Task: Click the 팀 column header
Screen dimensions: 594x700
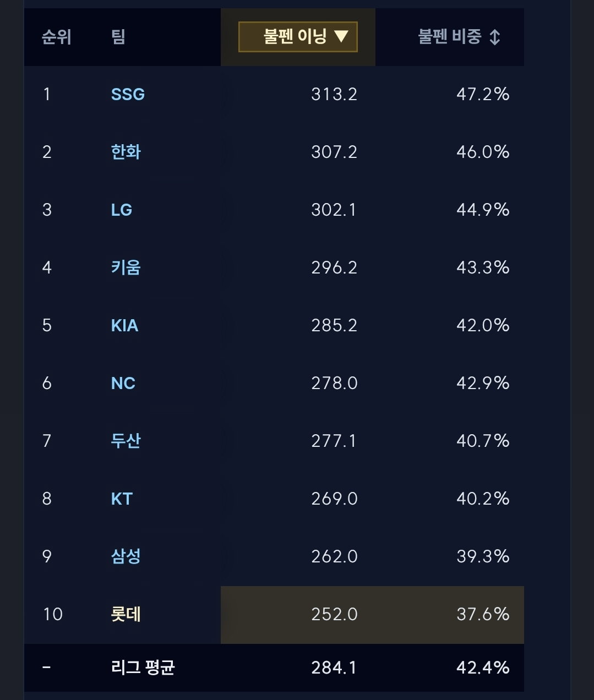Action: click(118, 37)
